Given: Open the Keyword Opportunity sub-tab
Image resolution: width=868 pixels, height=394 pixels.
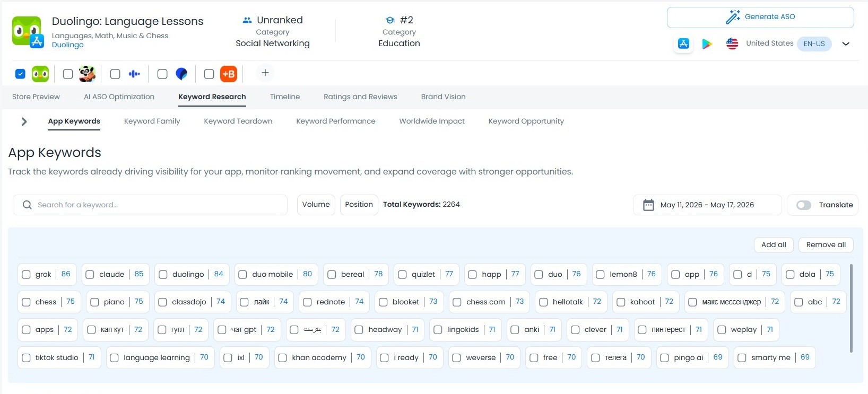Looking at the screenshot, I should (526, 121).
